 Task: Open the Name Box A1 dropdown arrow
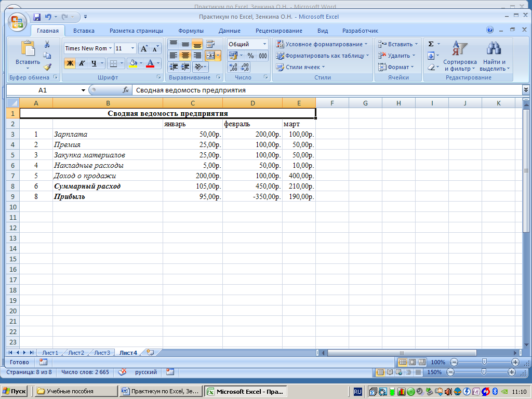[83, 90]
